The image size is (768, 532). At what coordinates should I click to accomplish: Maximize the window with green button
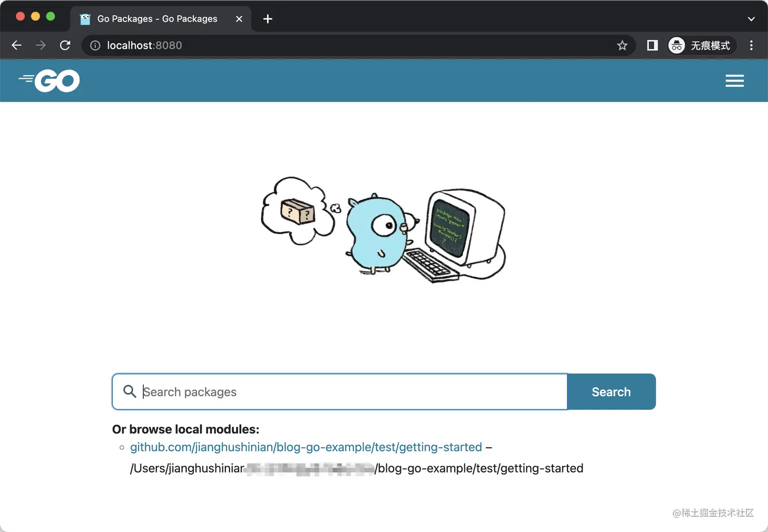[50, 16]
